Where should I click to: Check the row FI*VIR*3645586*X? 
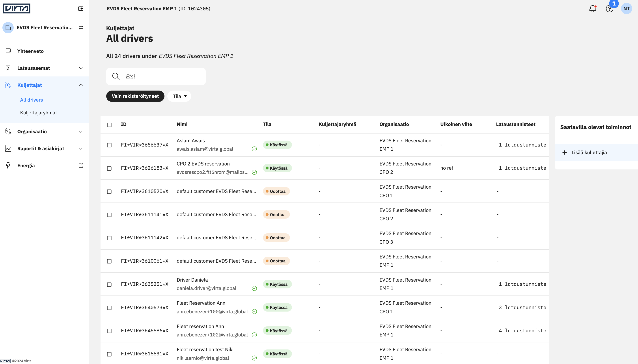click(x=109, y=331)
